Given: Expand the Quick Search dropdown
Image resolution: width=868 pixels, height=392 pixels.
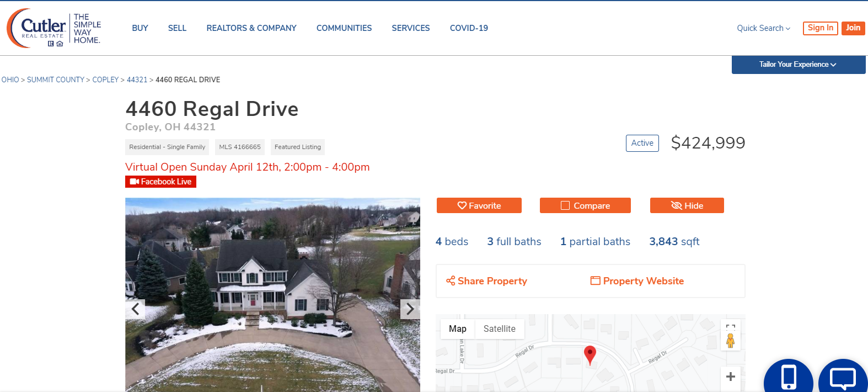Looking at the screenshot, I should (x=764, y=28).
